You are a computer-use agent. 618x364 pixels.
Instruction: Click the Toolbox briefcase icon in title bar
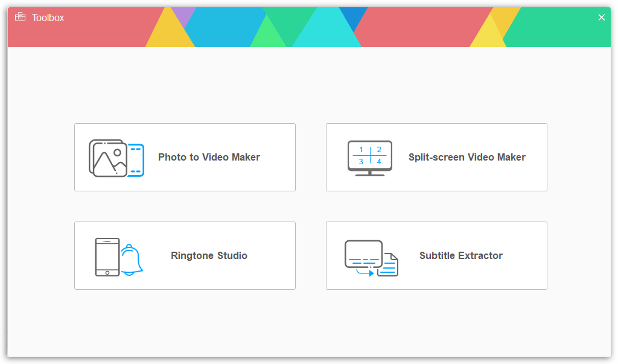[20, 17]
